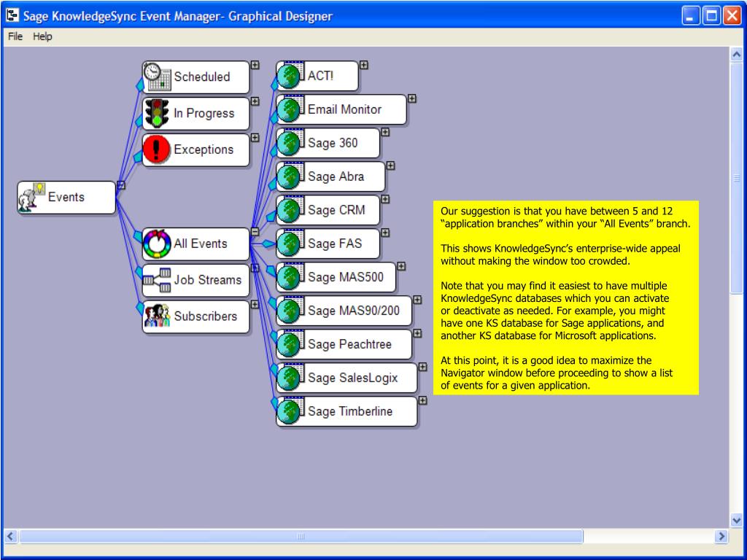Expand the ACT! application branch

(x=364, y=65)
